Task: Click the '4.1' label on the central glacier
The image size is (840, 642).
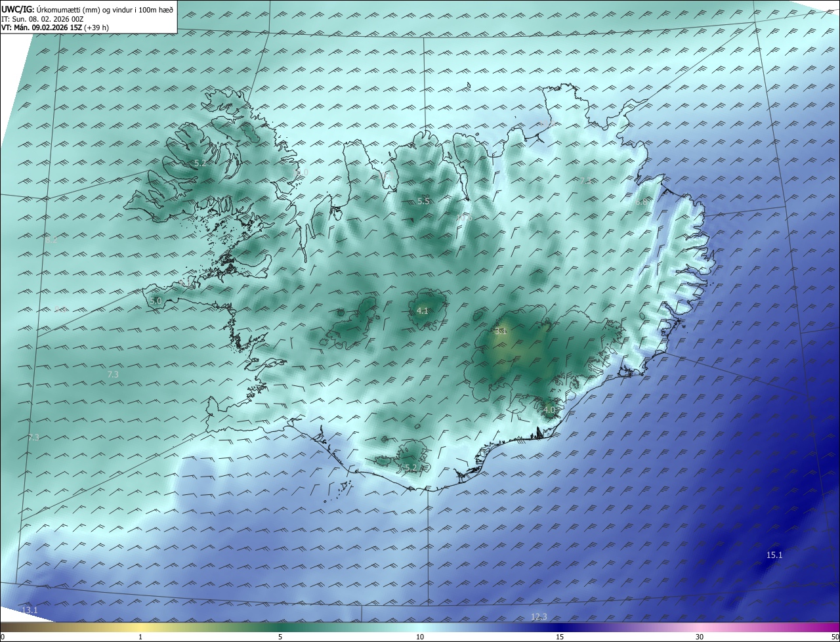Action: (x=423, y=311)
